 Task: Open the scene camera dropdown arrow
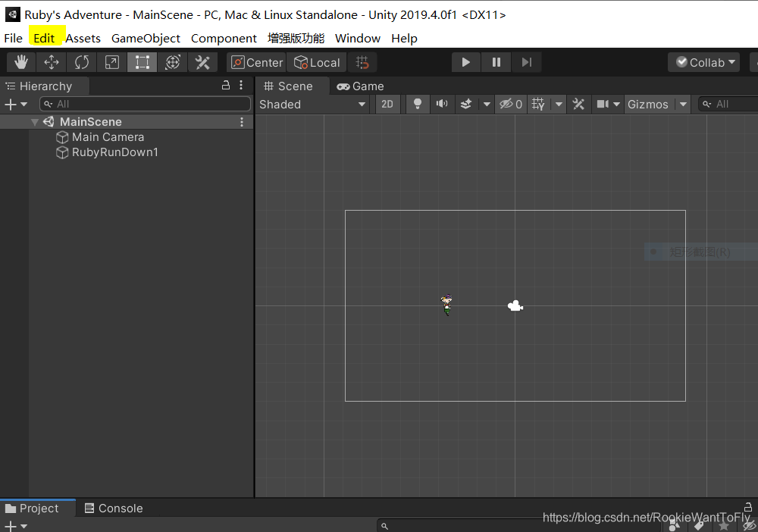tap(616, 105)
